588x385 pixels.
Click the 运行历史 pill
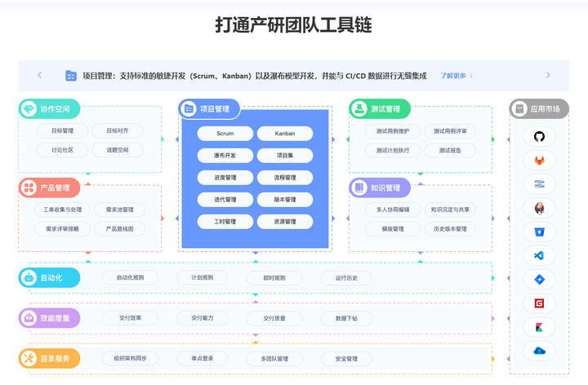[346, 278]
